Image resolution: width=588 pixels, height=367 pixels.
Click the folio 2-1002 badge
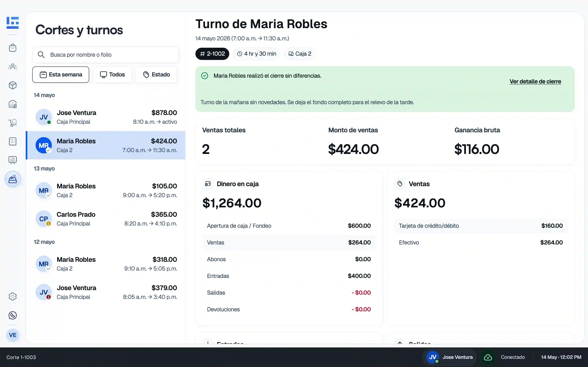212,54
